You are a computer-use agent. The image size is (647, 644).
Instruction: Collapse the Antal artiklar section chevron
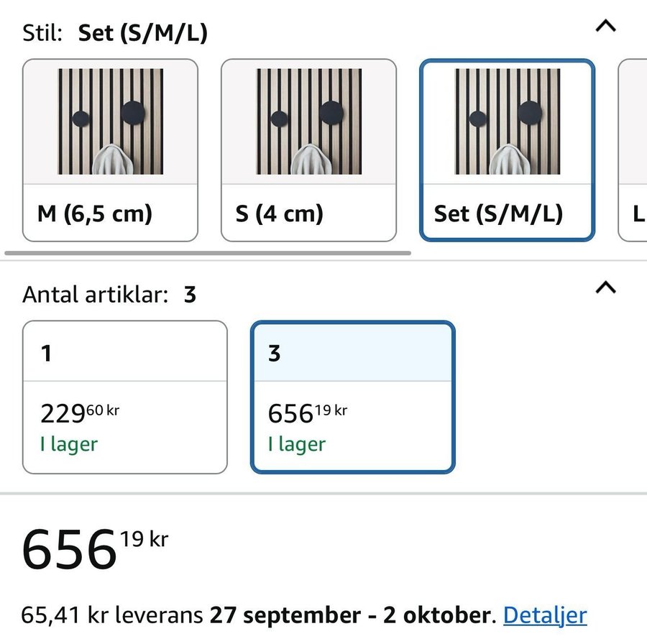coord(605,287)
